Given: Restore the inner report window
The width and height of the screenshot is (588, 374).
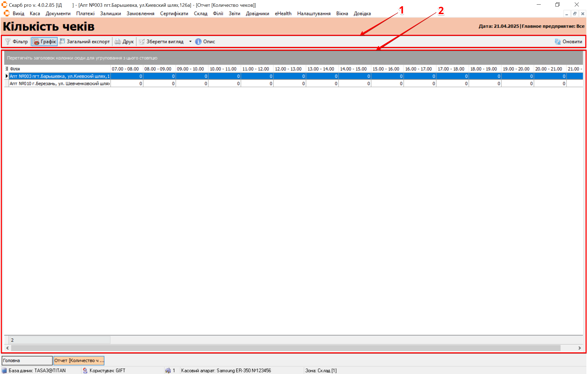Looking at the screenshot, I should click(575, 14).
